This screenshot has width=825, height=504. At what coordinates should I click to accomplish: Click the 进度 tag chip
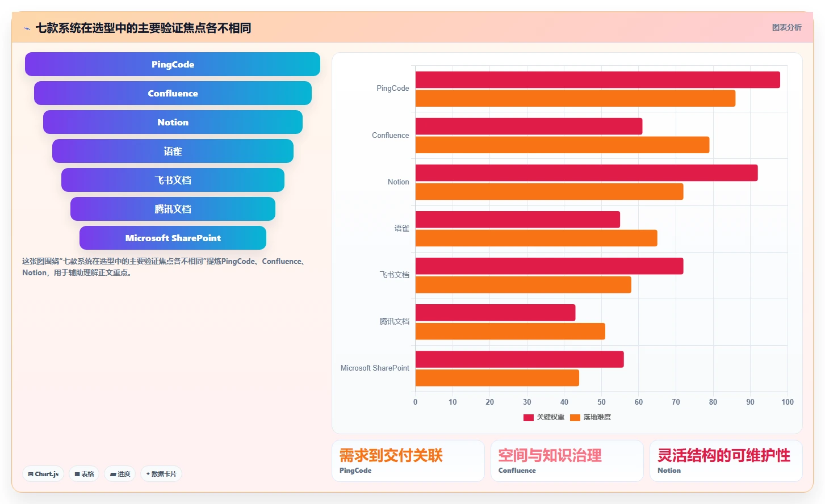click(x=120, y=474)
